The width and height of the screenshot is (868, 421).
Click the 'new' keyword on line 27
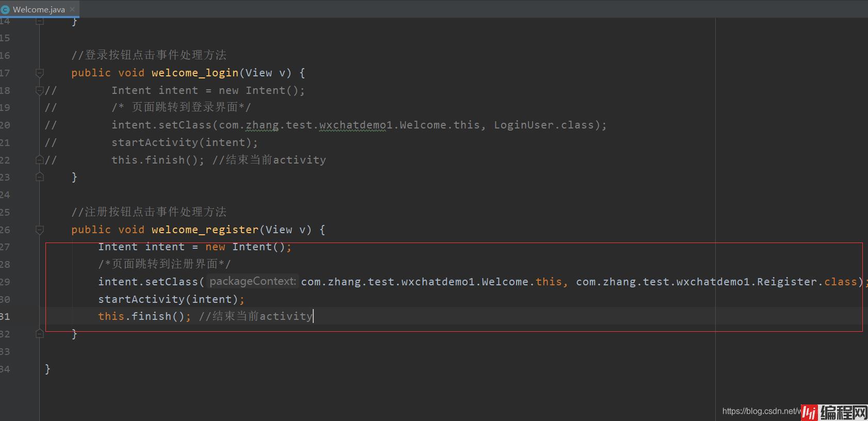(215, 247)
